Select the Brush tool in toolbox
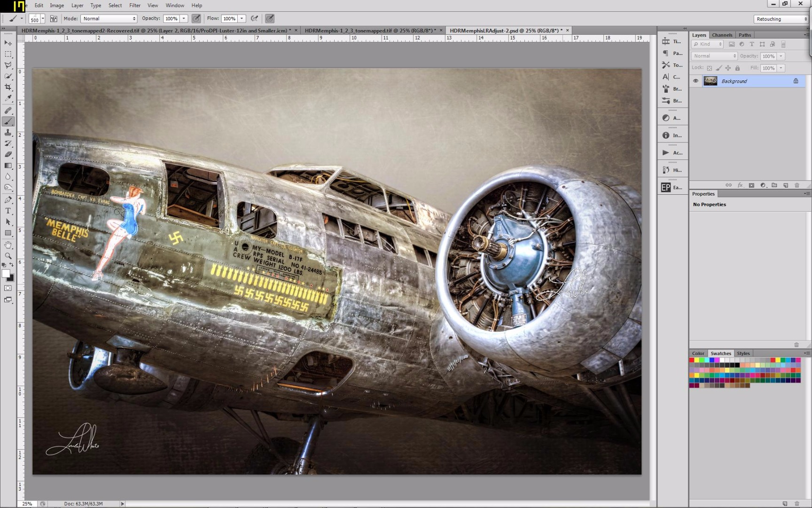 (8, 121)
